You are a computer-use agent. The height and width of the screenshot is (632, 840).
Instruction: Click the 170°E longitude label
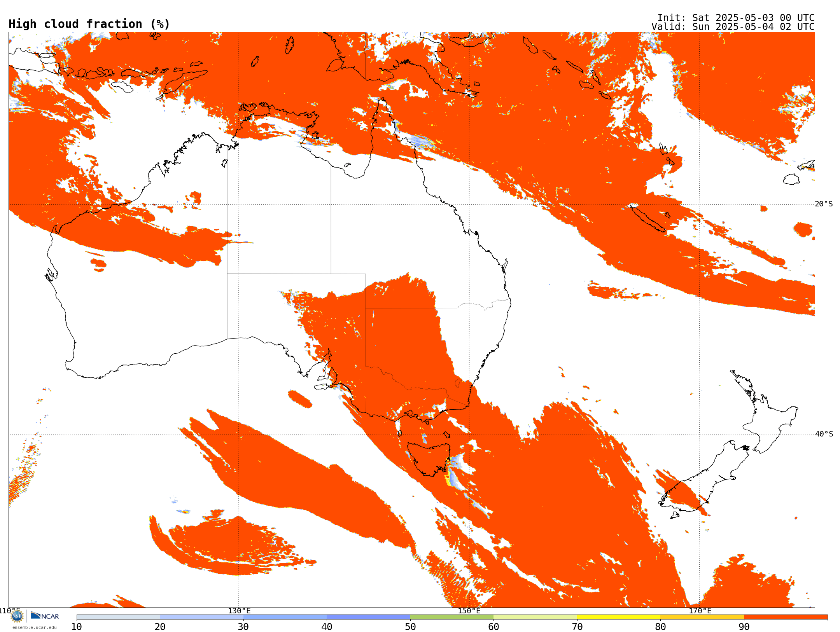pyautogui.click(x=700, y=611)
